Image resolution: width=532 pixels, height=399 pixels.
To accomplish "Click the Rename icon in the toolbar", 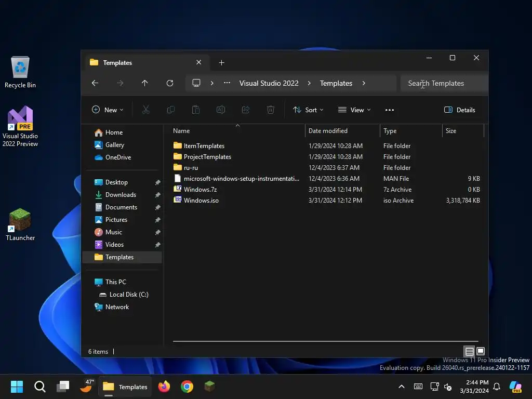I will (x=220, y=110).
